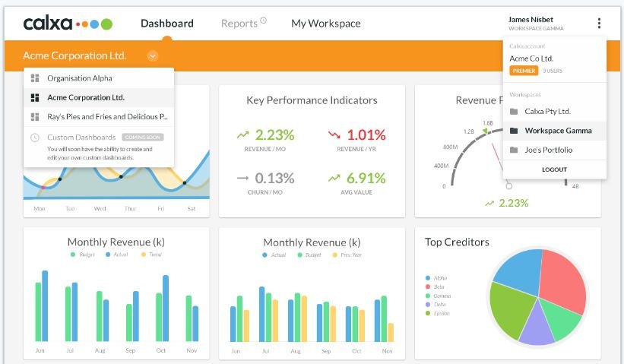Viewport: 624px width, 364px height.
Task: Click the revenue gauge needle handle
Action: pos(508,185)
